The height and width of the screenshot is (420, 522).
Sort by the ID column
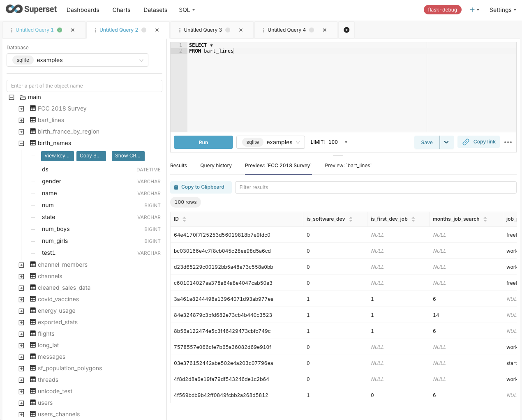coord(184,219)
